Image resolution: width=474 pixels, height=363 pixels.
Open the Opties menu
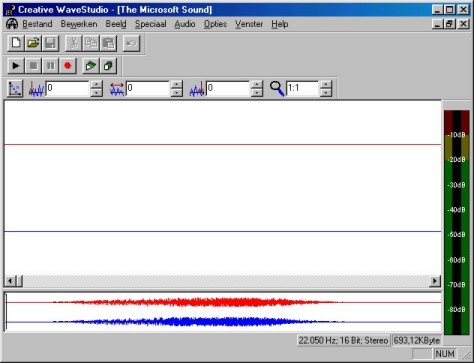(x=215, y=24)
